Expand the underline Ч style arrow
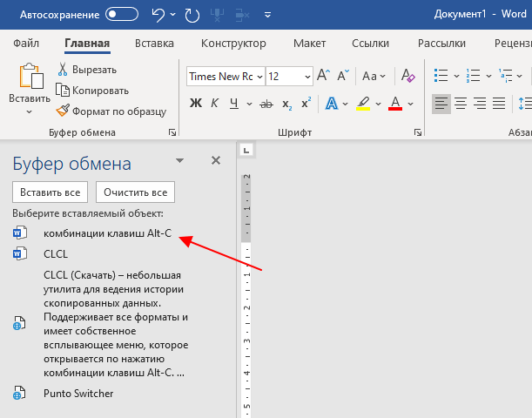The image size is (532, 418). 249,104
